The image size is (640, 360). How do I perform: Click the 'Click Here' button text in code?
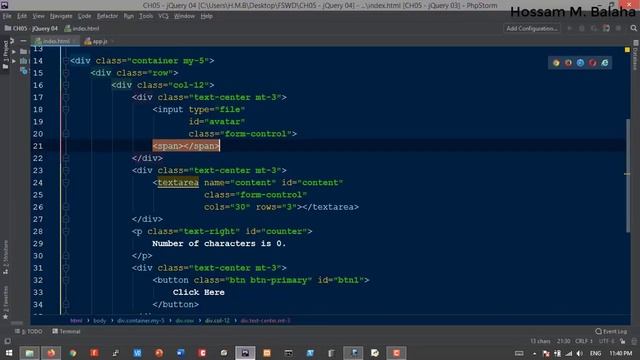click(x=198, y=292)
